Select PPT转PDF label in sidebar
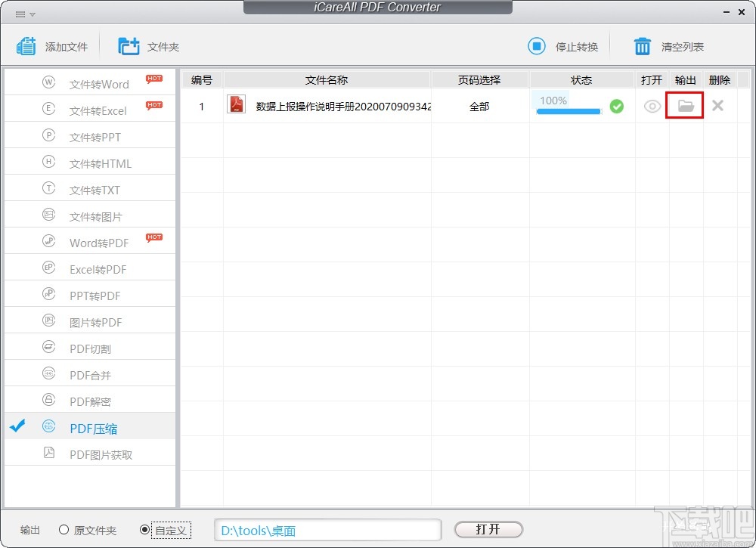 coord(95,296)
